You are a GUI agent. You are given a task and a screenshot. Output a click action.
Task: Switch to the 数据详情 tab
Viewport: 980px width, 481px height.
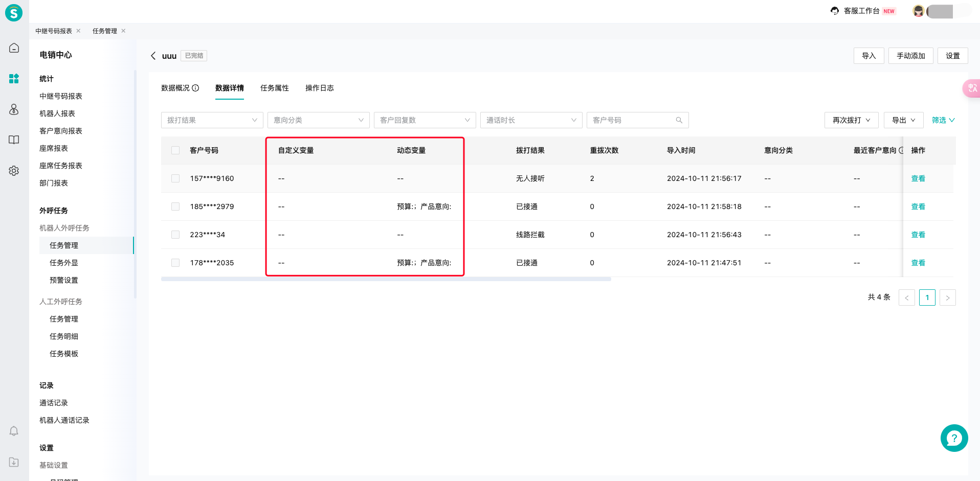pyautogui.click(x=230, y=88)
